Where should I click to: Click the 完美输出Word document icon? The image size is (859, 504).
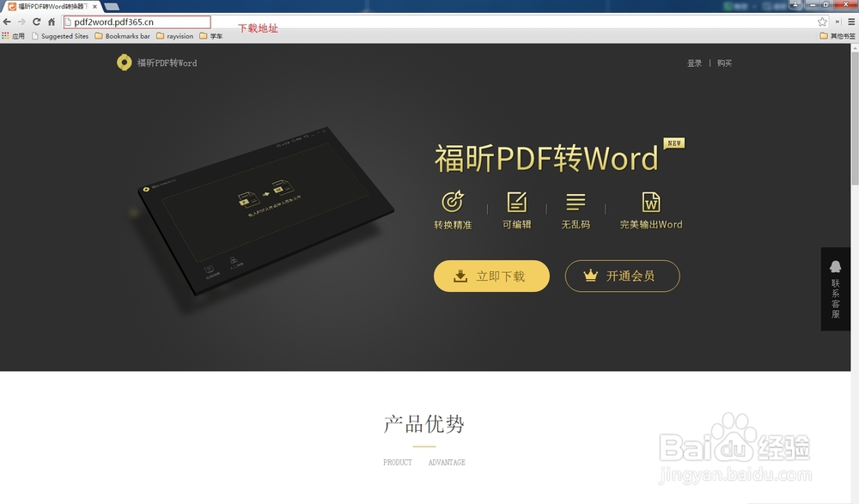point(651,202)
